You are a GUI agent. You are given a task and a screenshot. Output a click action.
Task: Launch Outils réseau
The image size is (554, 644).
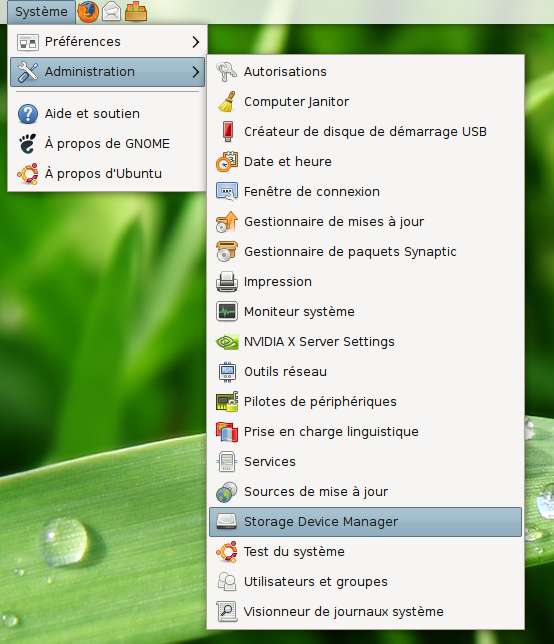[366, 372]
